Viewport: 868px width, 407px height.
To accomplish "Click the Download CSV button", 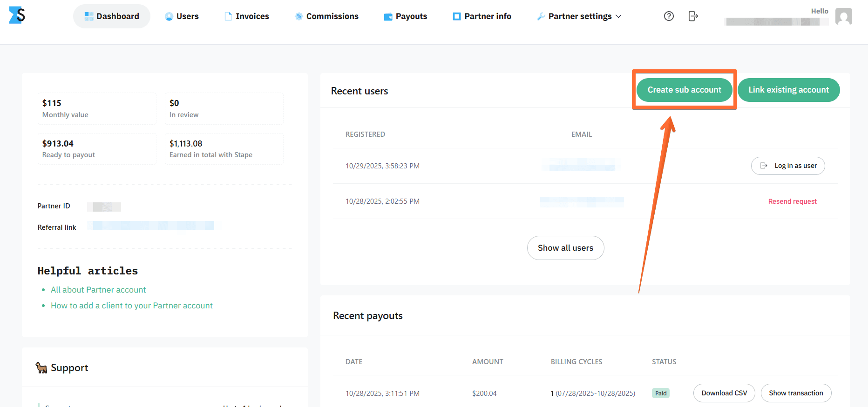I will pyautogui.click(x=724, y=393).
